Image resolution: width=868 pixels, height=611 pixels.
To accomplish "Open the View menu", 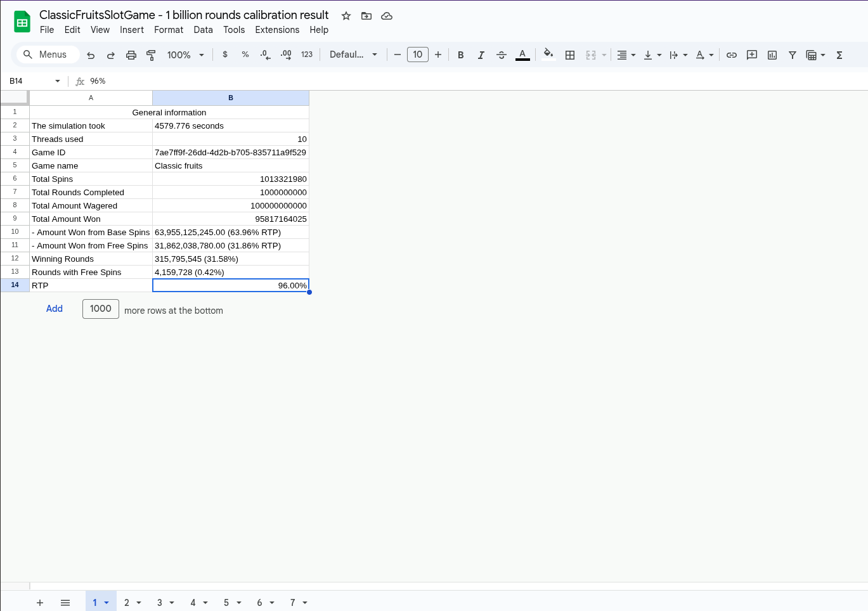I will 100,30.
